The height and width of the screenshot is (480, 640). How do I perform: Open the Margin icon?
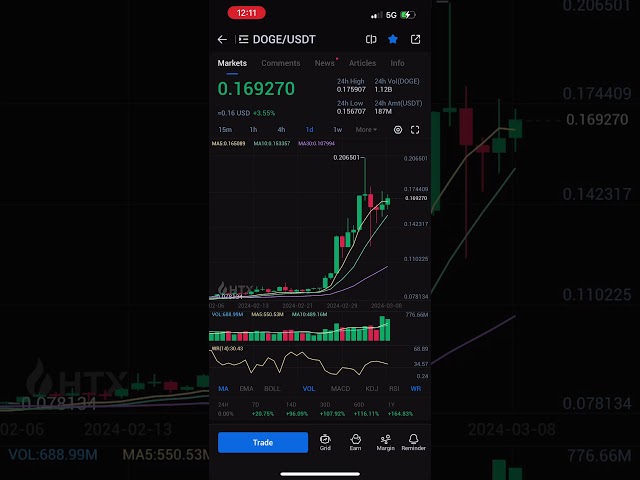pos(385,442)
